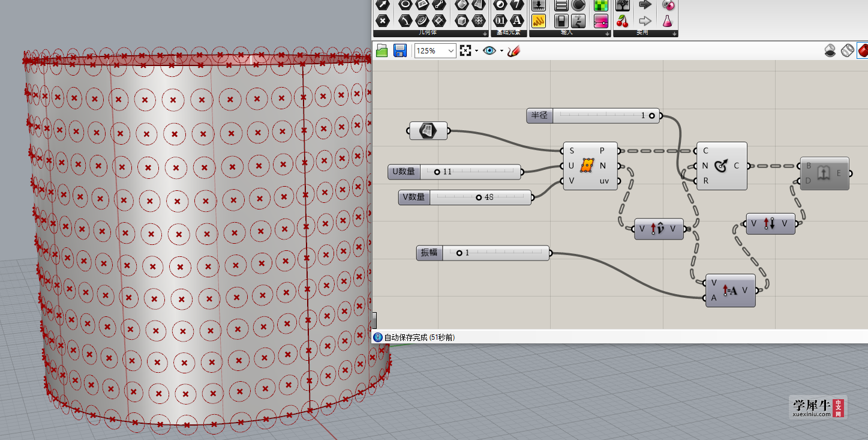The height and width of the screenshot is (440, 868).
Task: Click the 自动保存完成 status message
Action: 419,338
